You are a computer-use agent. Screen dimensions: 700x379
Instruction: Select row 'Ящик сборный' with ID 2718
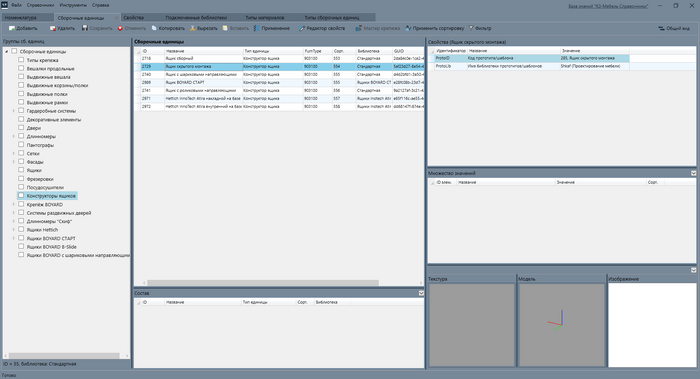[x=280, y=58]
